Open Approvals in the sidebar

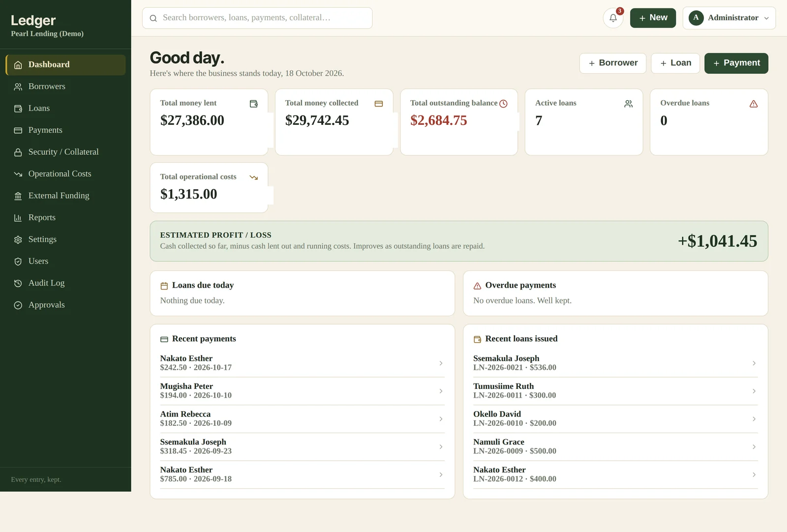coord(65,305)
